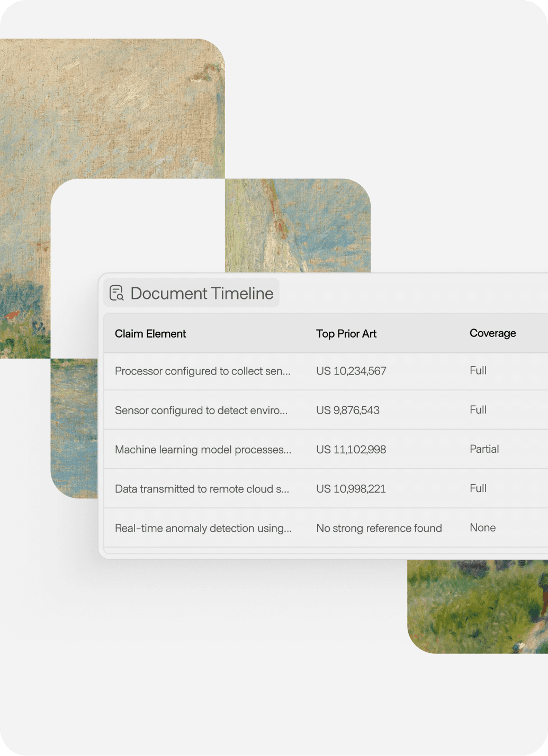
Task: Click the None coverage value
Action: click(x=483, y=528)
